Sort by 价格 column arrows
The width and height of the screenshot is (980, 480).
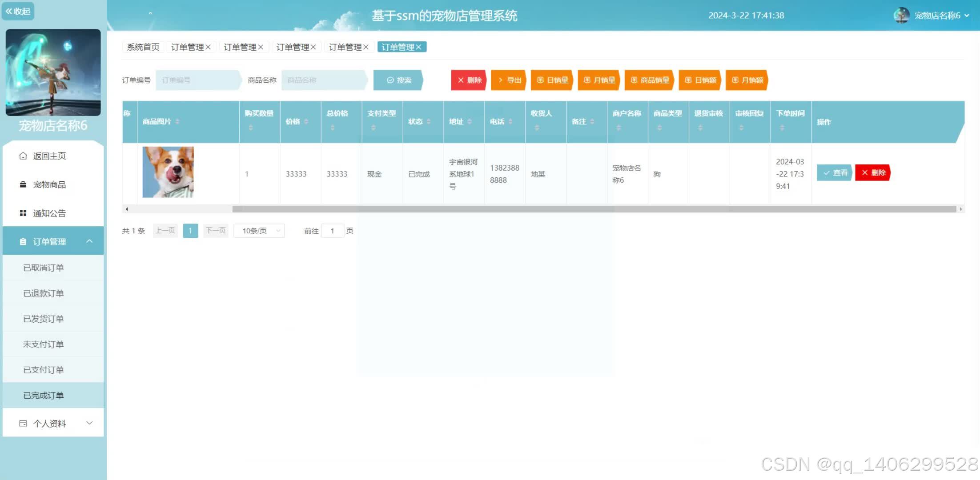[x=306, y=122]
